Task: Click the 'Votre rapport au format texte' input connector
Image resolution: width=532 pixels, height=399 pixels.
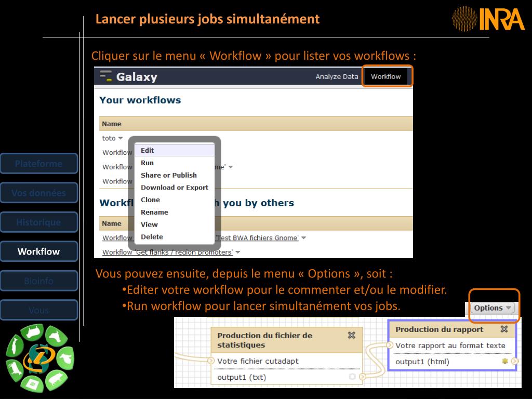Action: tap(390, 345)
